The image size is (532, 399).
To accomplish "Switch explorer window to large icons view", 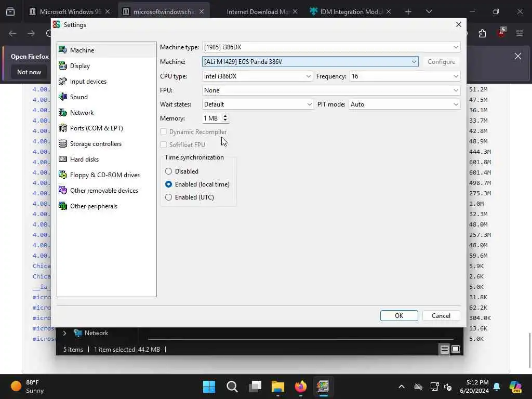I will [456, 349].
